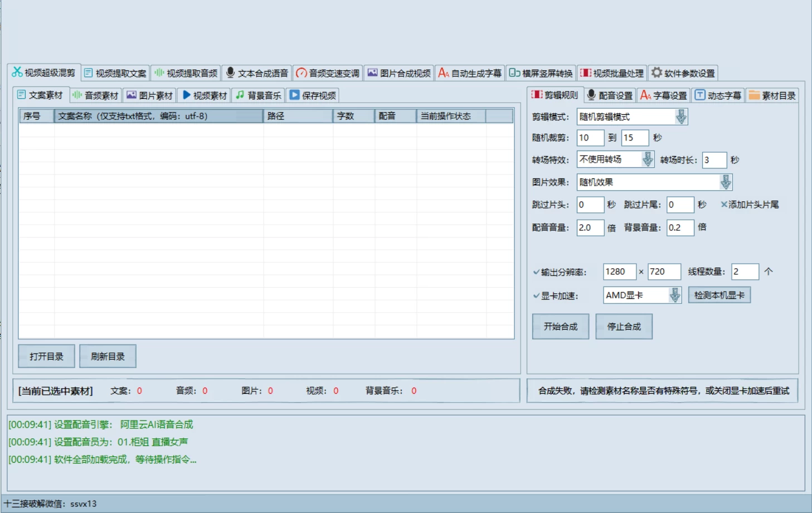812x513 pixels.
Task: Open the 转场特效 dropdown showing 不使用转场
Action: [x=646, y=160]
